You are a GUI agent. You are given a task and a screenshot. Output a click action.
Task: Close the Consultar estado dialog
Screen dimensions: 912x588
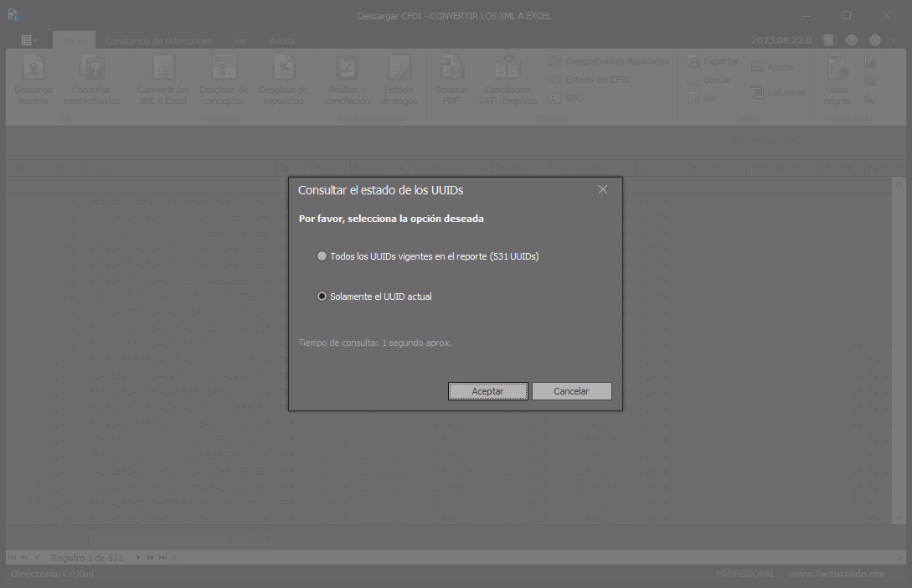click(x=602, y=190)
